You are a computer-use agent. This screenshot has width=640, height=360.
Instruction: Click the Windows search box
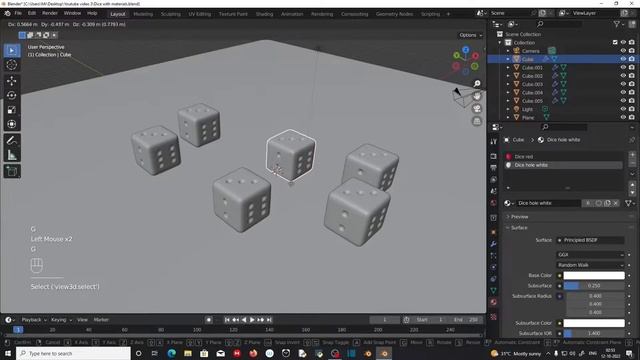coord(73,353)
